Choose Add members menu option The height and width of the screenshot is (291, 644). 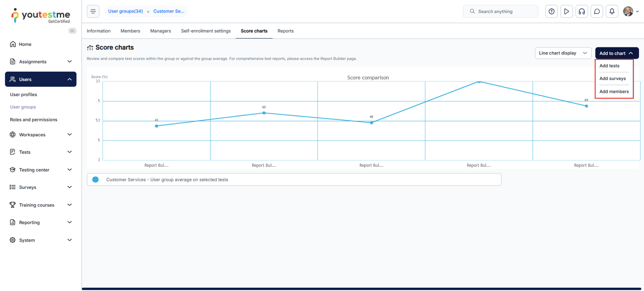pos(614,92)
